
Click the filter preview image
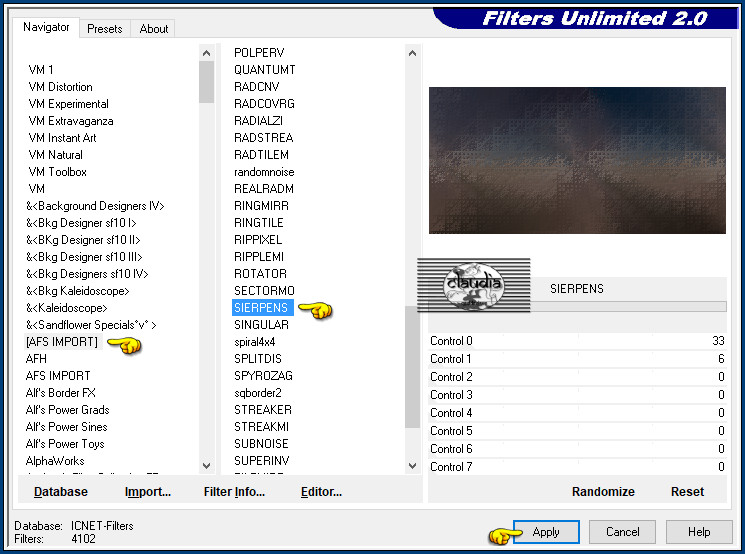(577, 160)
